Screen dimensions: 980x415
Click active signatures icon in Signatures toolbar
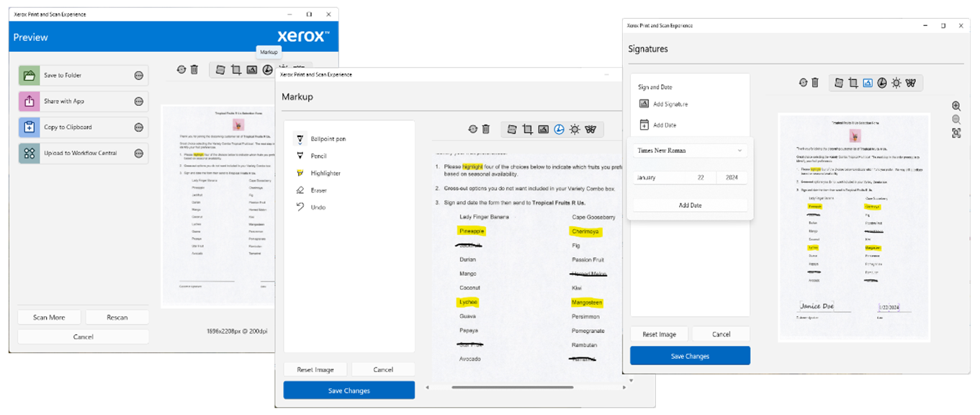click(x=868, y=83)
